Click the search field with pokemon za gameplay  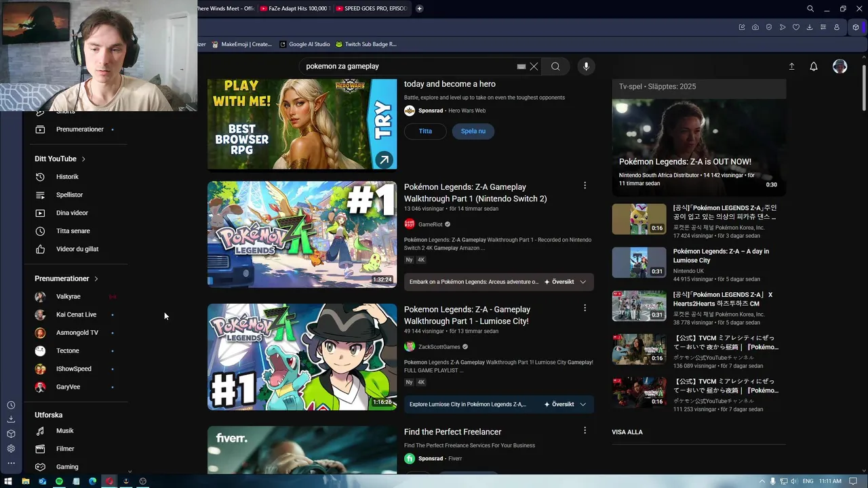[409, 66]
